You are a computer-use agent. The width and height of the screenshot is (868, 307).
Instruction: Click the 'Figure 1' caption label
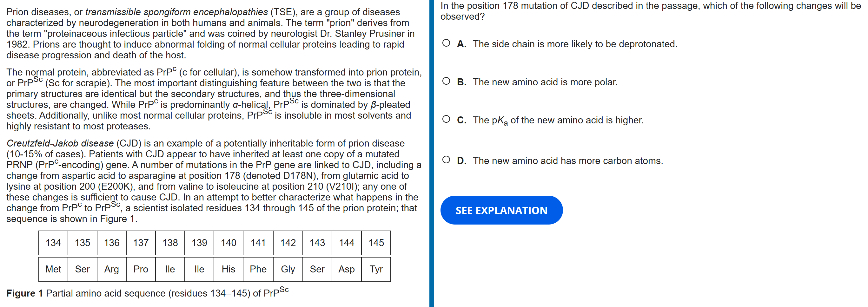pos(25,293)
